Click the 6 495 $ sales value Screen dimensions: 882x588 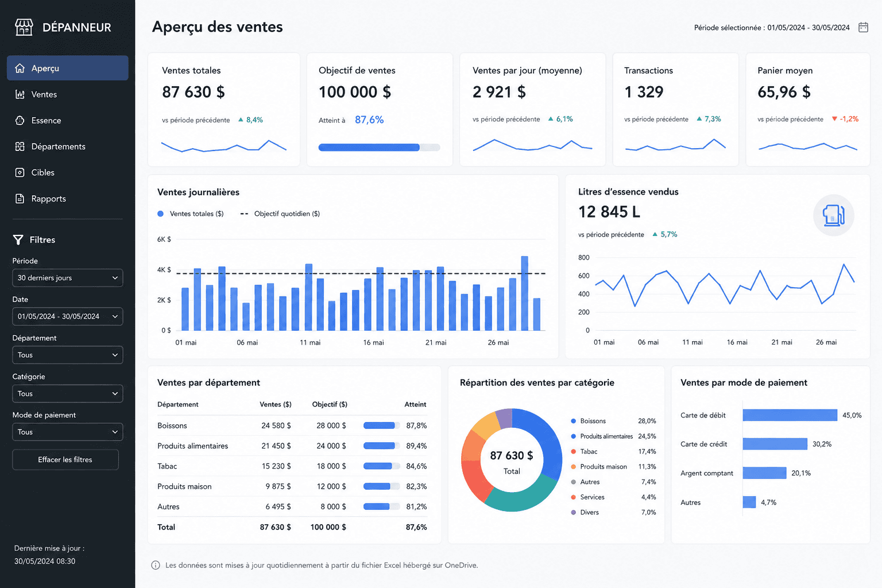(x=278, y=506)
